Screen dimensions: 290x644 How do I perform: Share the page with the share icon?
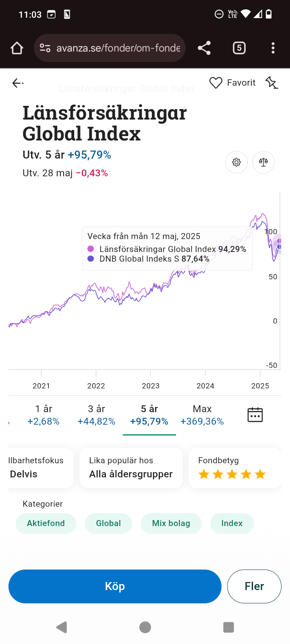204,48
